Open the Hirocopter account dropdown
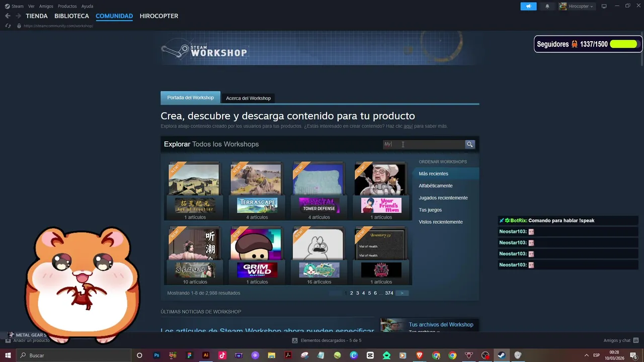The width and height of the screenshot is (644, 362). tap(577, 6)
